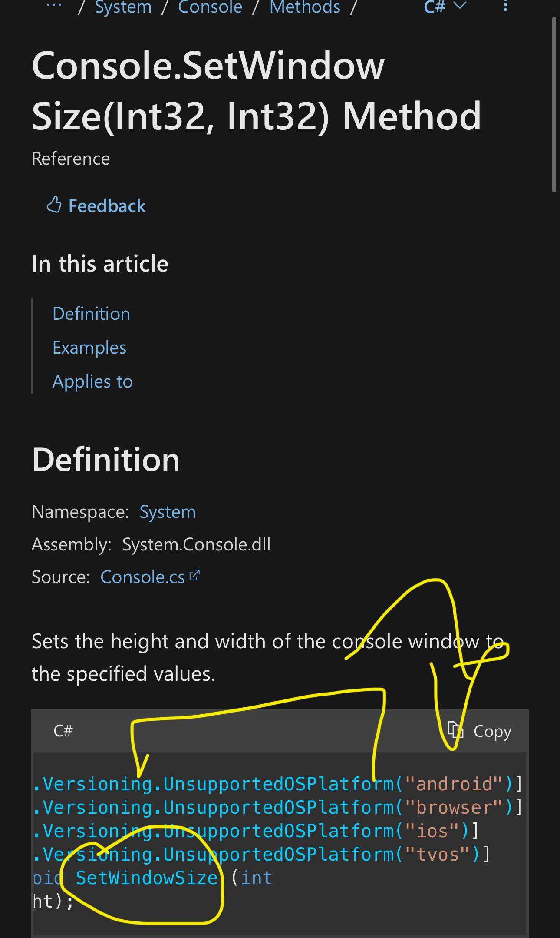
Task: Click the "android" string in code
Action: coord(454,784)
